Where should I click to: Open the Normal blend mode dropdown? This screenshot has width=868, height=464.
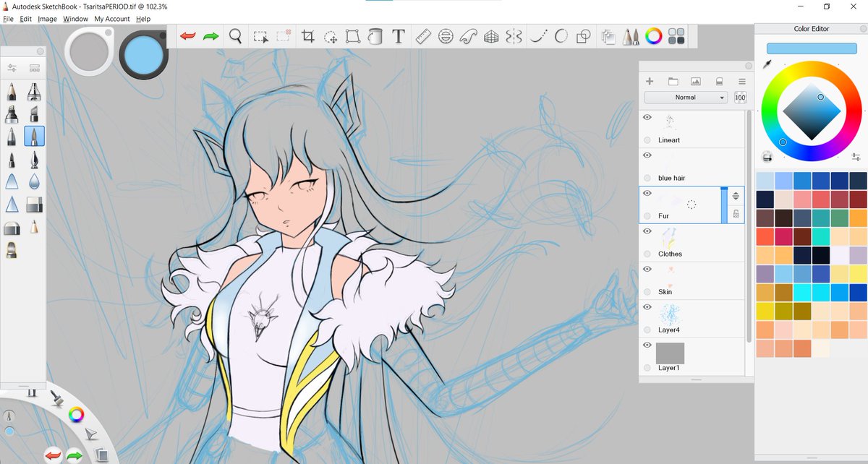(x=686, y=97)
